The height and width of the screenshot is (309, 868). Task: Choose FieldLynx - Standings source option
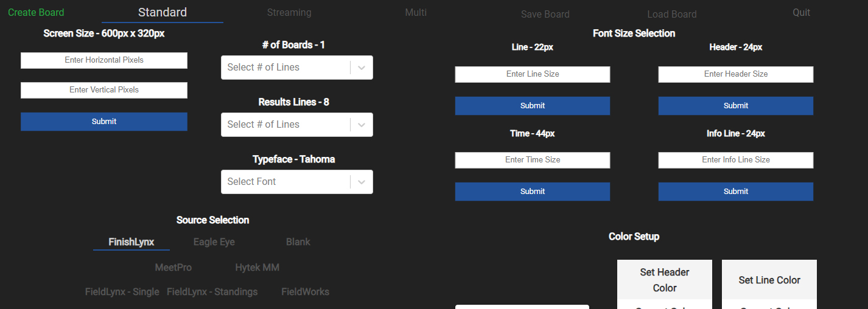pos(212,292)
